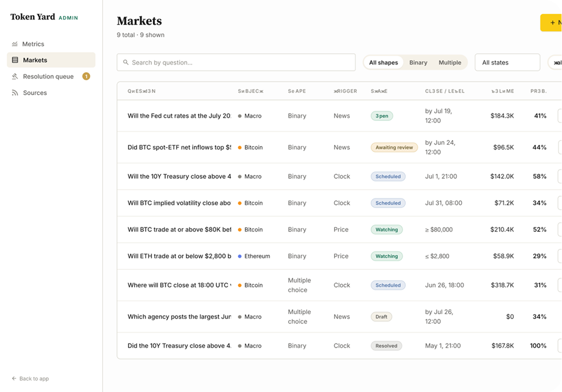Click the State column header
The width and height of the screenshot is (562, 392).
pyautogui.click(x=379, y=91)
